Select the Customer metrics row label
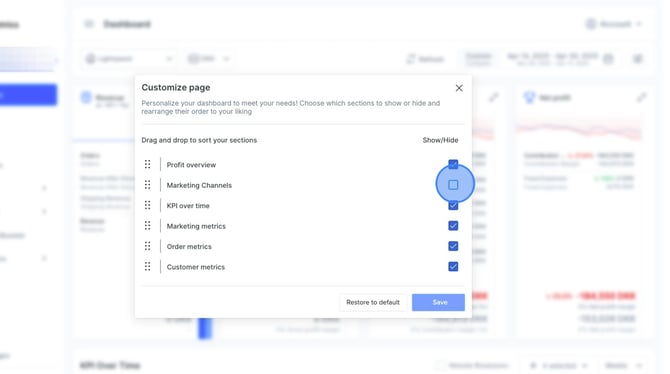This screenshot has height=374, width=670. click(196, 267)
